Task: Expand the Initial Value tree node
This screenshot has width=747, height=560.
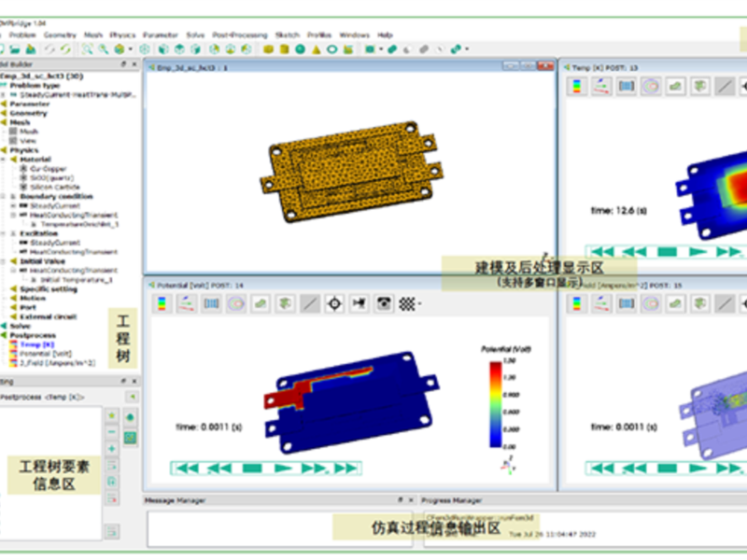Action: coord(13,261)
